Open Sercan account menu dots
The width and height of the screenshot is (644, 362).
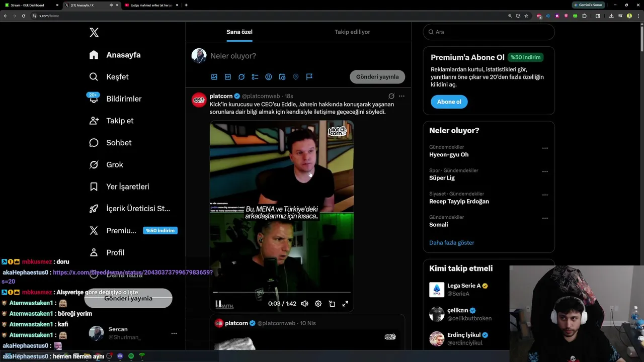point(174,333)
